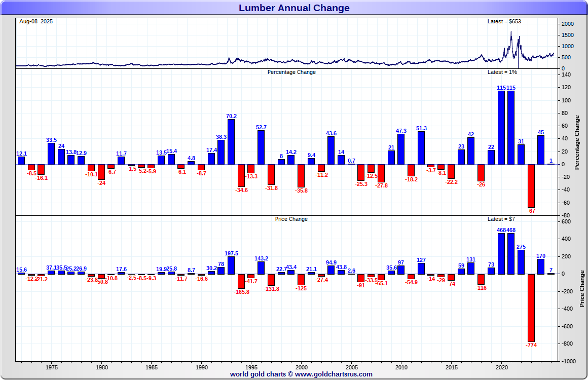The image size is (588, 380).
Task: Click the -1000 tick on Price Change axis
Action: pyautogui.click(x=569, y=361)
